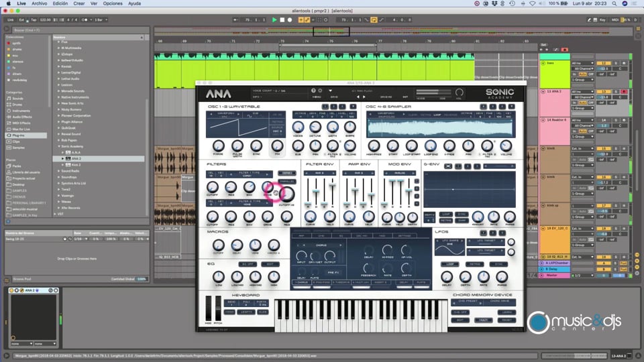Click the Sounds category in the browser
The height and width of the screenshot is (362, 644).
(x=17, y=99)
